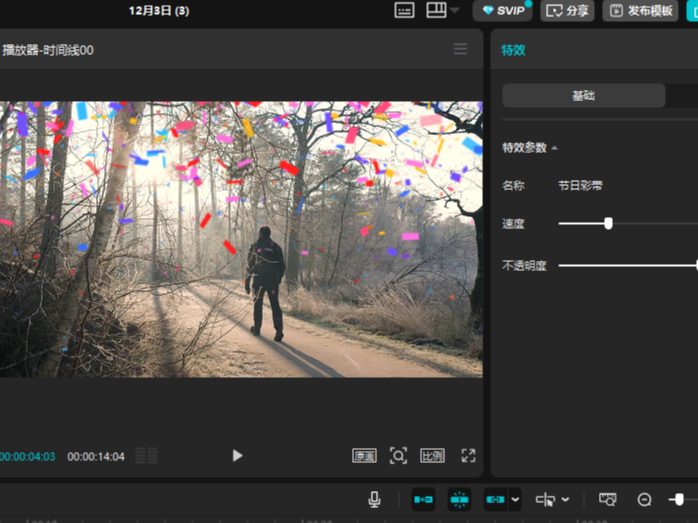Image resolution: width=698 pixels, height=523 pixels.
Task: Open the linkage options dropdown arrow
Action: (515, 499)
